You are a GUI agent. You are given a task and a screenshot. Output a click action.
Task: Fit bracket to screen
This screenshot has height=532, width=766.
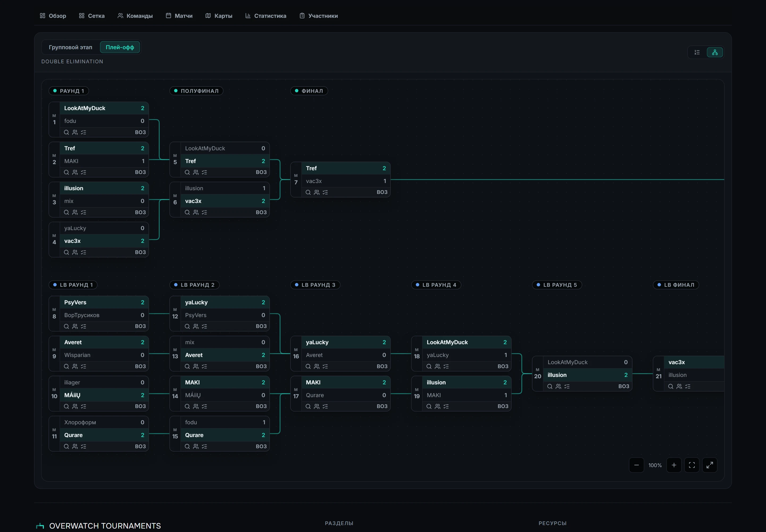pos(692,465)
